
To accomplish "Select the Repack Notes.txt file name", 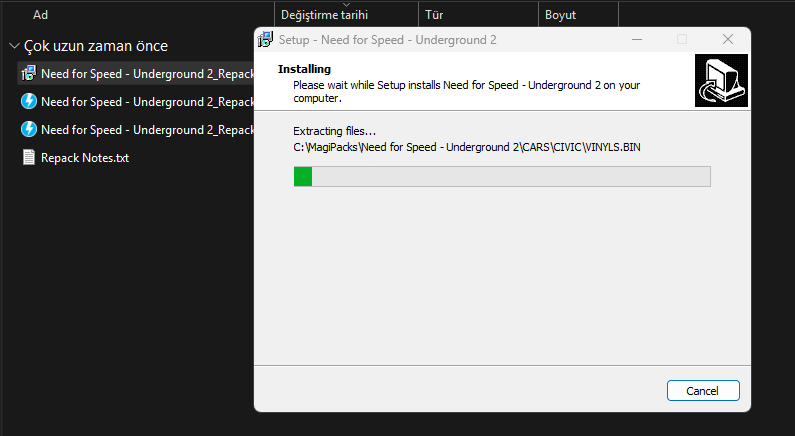I will point(85,158).
